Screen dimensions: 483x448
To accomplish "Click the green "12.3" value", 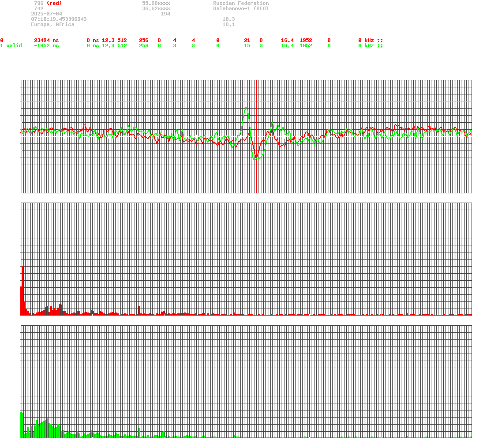I will click(x=108, y=45).
